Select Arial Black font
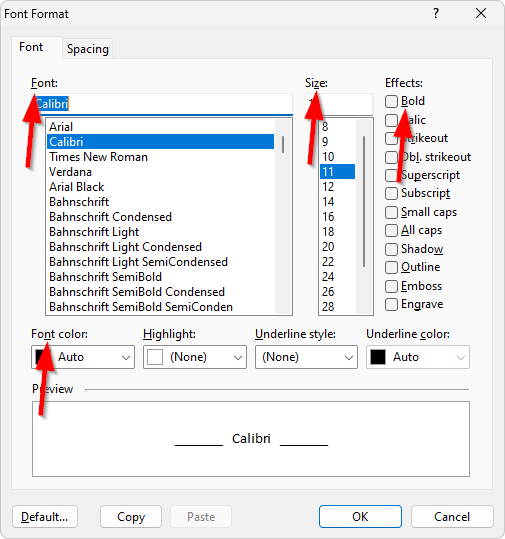 click(x=160, y=187)
